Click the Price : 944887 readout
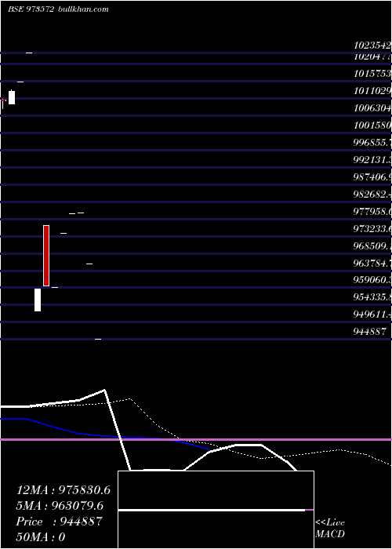This screenshot has height=549, width=392. pyautogui.click(x=59, y=522)
